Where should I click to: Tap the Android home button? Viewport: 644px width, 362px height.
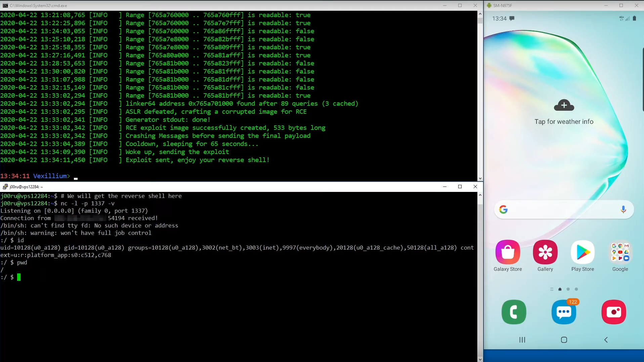click(564, 340)
